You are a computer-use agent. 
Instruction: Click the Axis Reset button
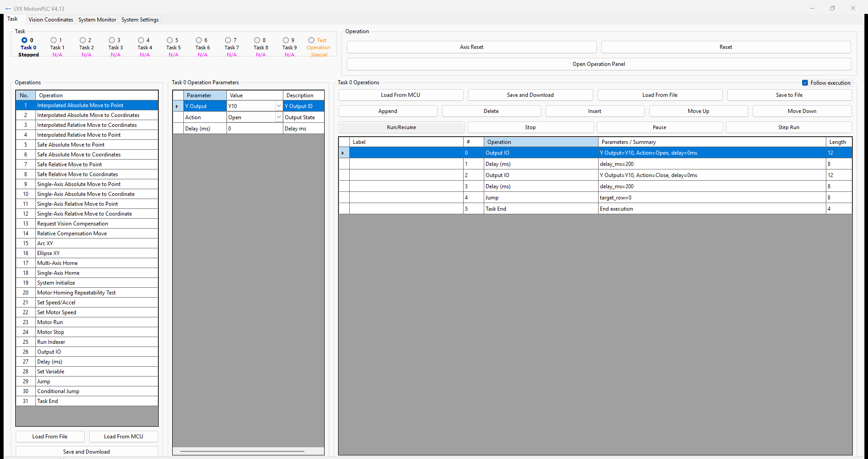(x=472, y=47)
